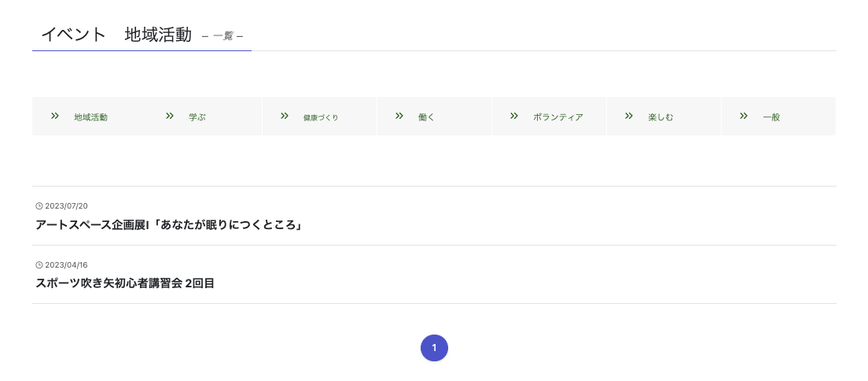Go to page 1 in pagination
Image resolution: width=868 pixels, height=381 pixels.
(434, 348)
